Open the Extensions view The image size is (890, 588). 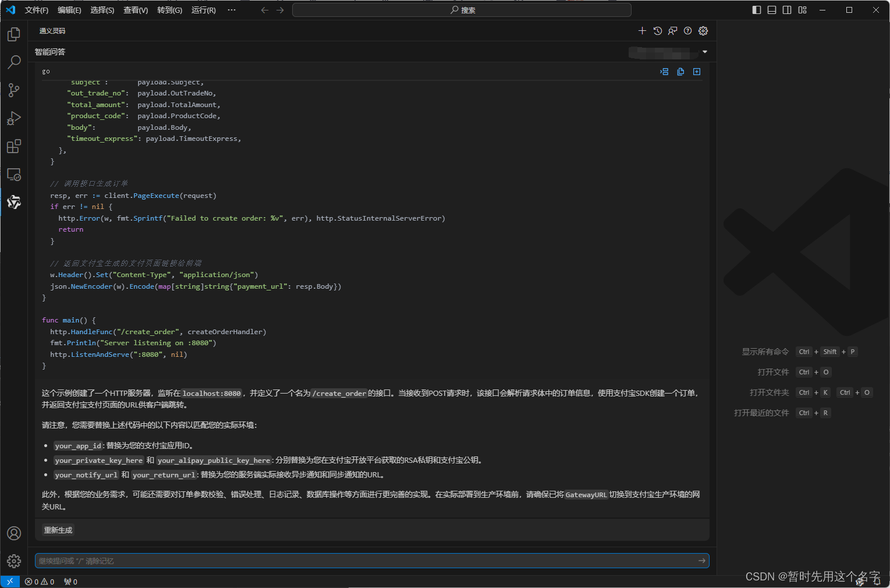coord(14,146)
